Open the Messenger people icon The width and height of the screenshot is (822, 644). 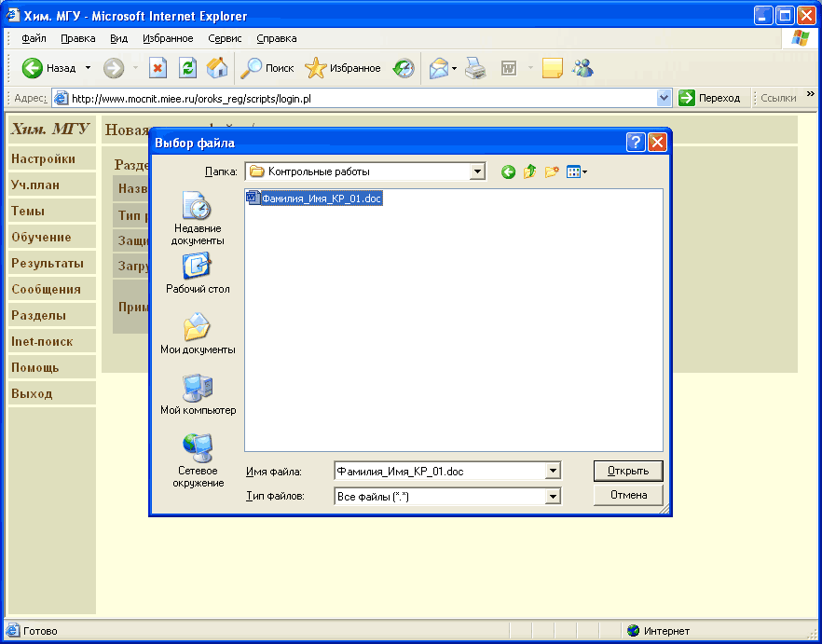[x=582, y=68]
